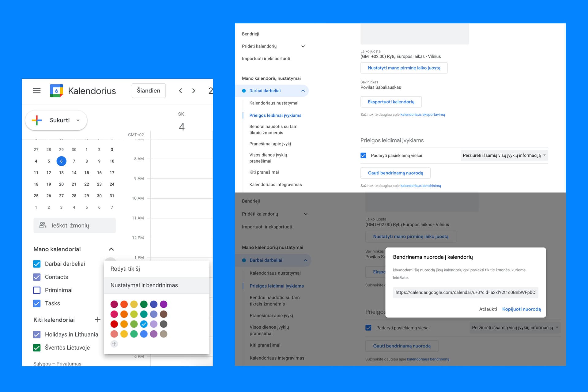Click the people icon in search field

[43, 225]
